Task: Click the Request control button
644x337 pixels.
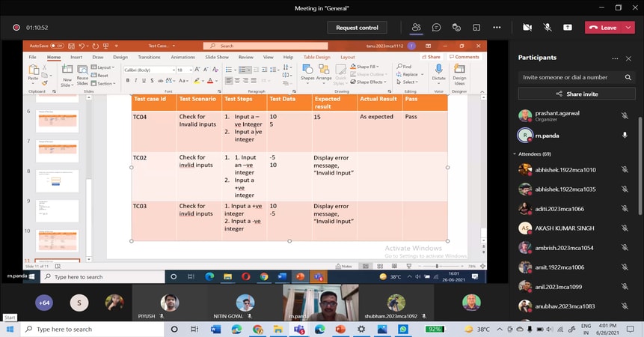Action: click(x=357, y=28)
